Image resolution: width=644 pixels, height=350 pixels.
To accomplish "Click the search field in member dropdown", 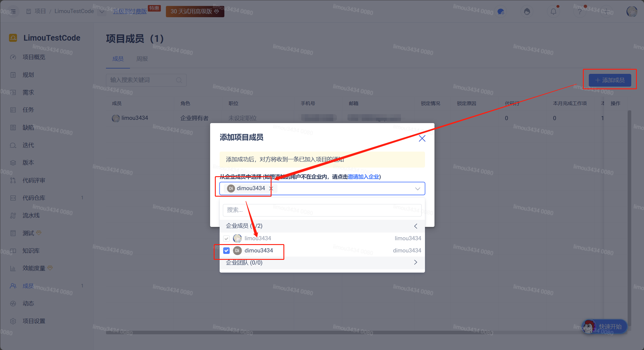I will click(322, 210).
